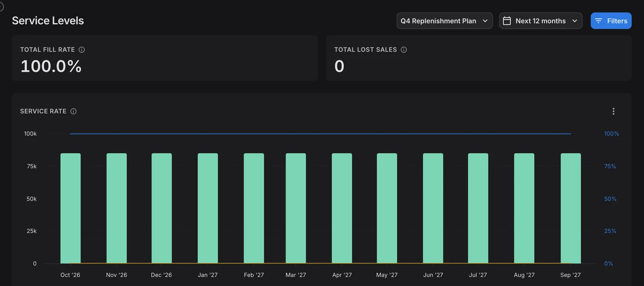This screenshot has width=644, height=286.
Task: Click the total lost sales value 0
Action: point(339,66)
